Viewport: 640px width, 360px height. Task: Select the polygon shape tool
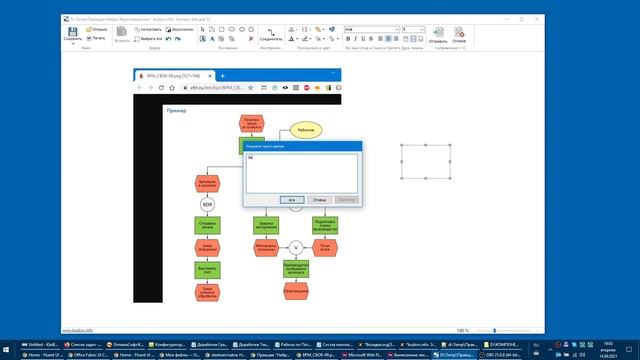click(251, 29)
